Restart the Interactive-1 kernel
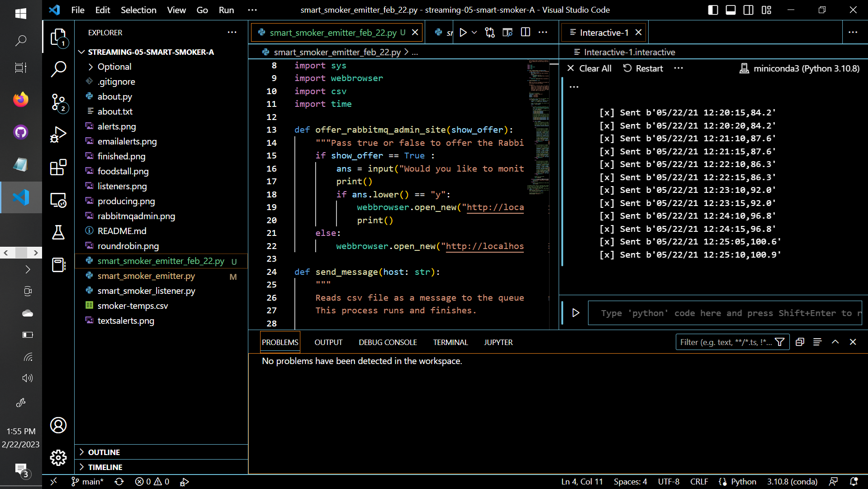Screen dimensions: 868x489 pos(642,68)
